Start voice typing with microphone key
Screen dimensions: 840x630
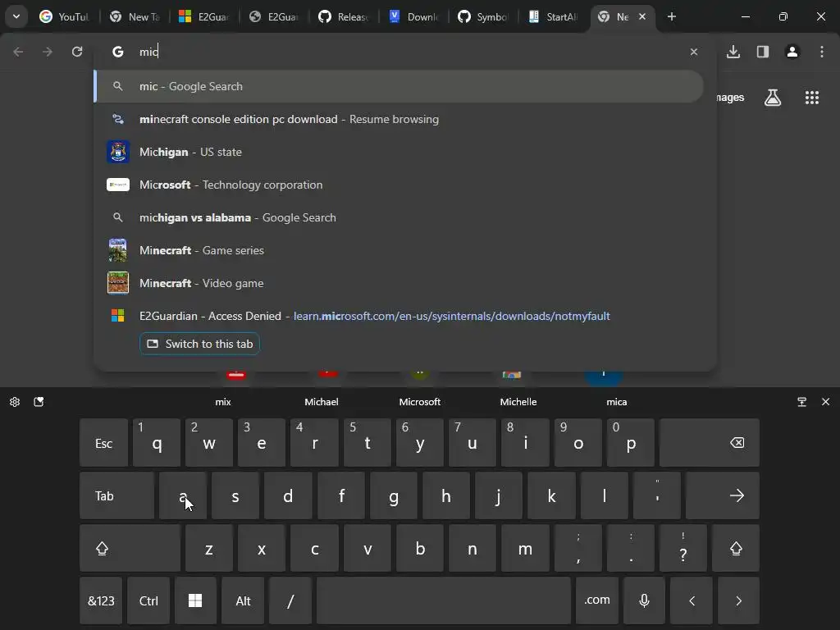click(645, 600)
